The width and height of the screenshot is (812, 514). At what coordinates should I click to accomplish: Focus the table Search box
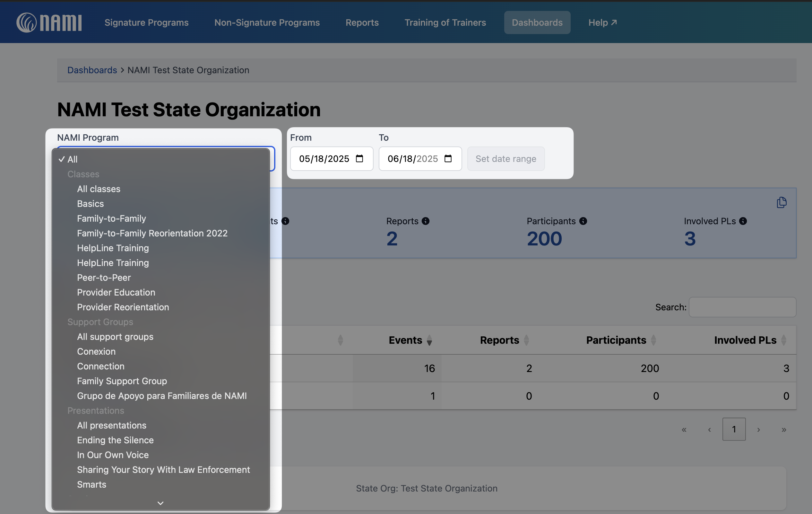(743, 307)
